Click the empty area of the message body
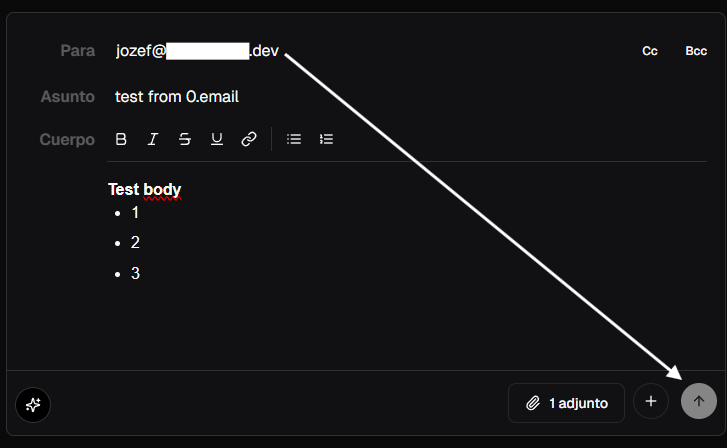 click(407, 325)
